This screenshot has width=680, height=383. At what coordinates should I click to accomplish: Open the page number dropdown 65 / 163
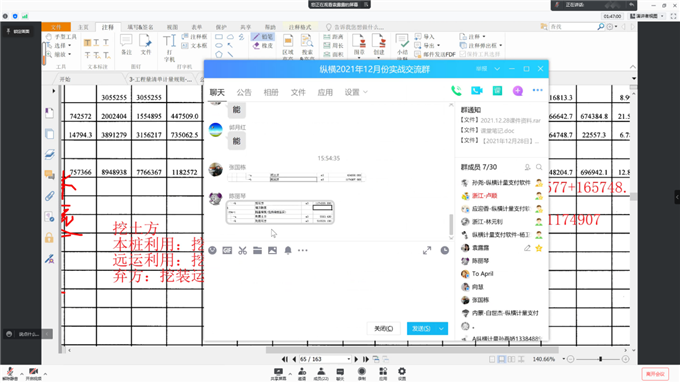pos(349,359)
